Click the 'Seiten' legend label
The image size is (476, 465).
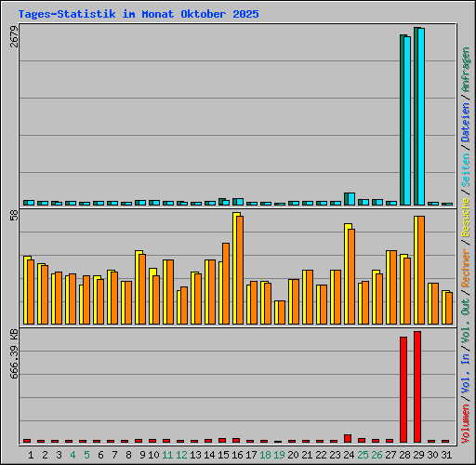[466, 170]
